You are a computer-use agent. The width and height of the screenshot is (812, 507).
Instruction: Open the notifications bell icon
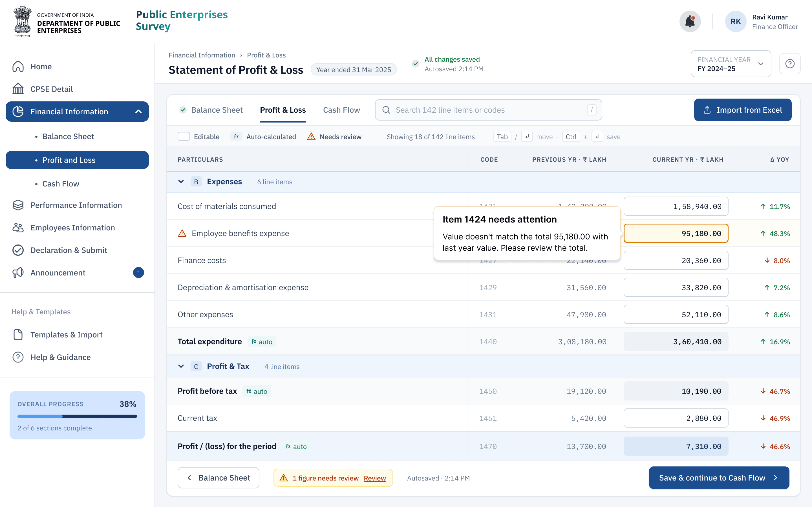690,21
